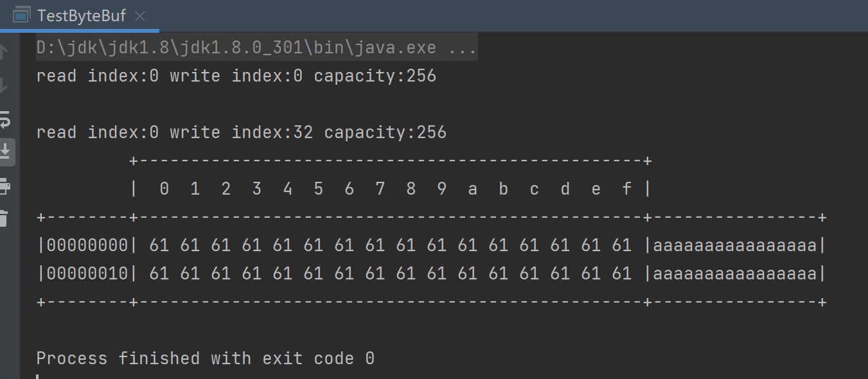Click the line showing write index:32
The width and height of the screenshot is (868, 379).
(x=241, y=133)
